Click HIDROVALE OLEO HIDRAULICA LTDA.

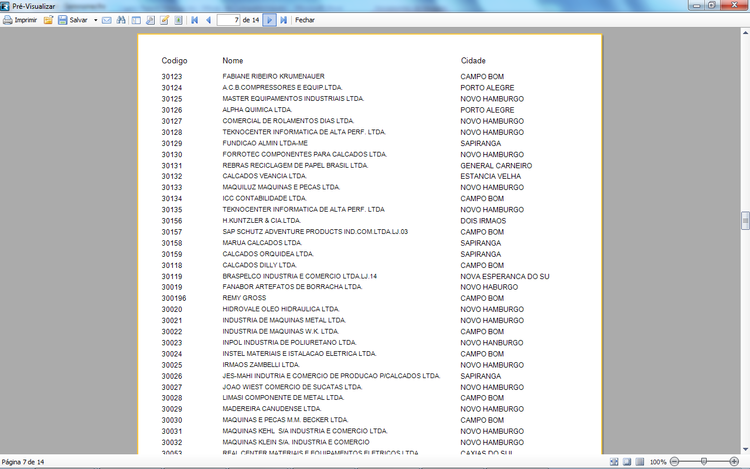click(x=280, y=309)
